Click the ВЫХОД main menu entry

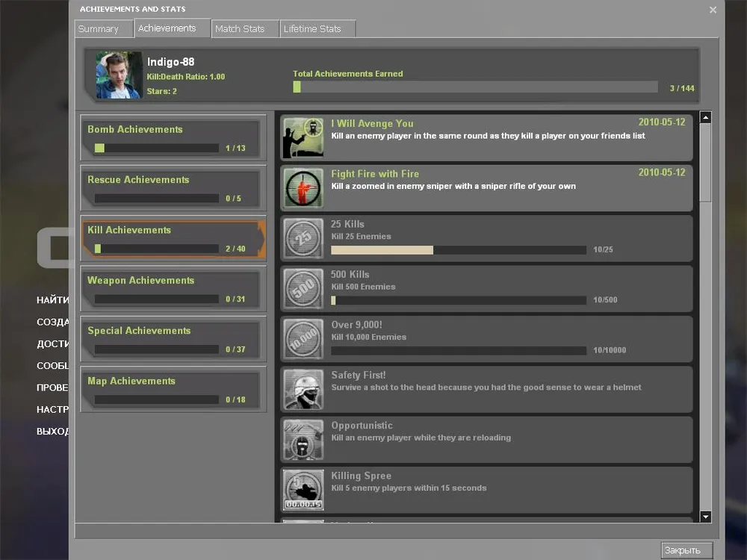coord(53,432)
